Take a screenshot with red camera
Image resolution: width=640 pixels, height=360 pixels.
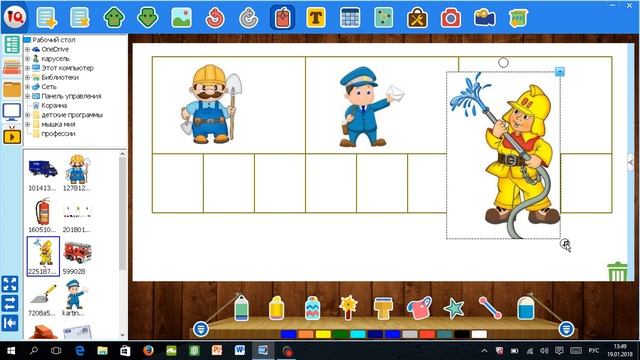[451, 18]
